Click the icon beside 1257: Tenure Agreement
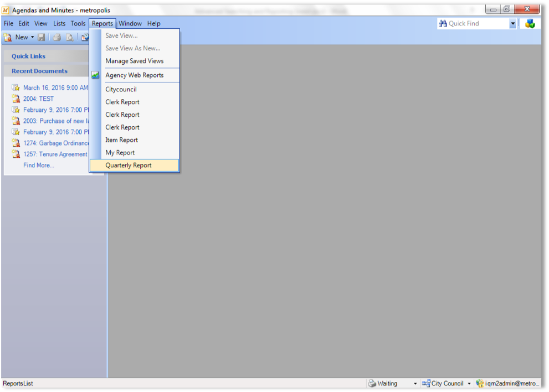 (16, 154)
